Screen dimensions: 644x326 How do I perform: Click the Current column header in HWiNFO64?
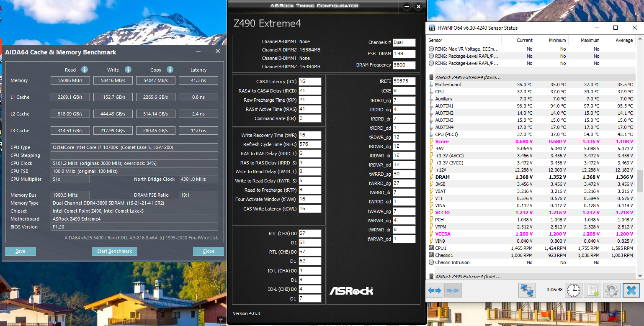click(518, 40)
